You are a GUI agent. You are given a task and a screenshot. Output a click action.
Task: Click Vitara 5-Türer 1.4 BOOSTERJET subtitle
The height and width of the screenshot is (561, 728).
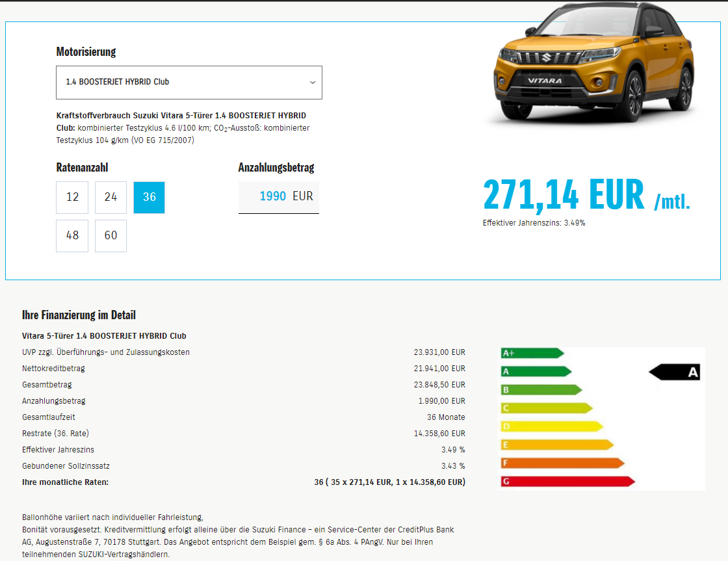[104, 336]
